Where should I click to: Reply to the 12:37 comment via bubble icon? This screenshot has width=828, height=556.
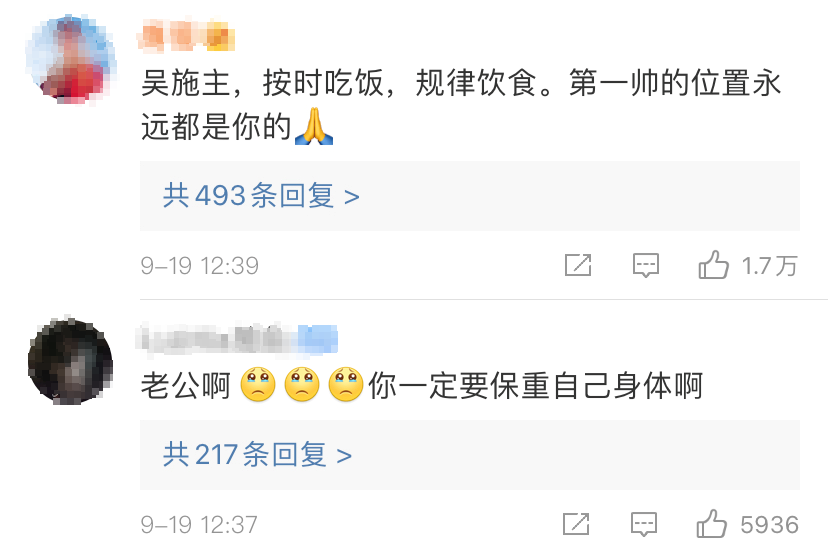click(644, 524)
